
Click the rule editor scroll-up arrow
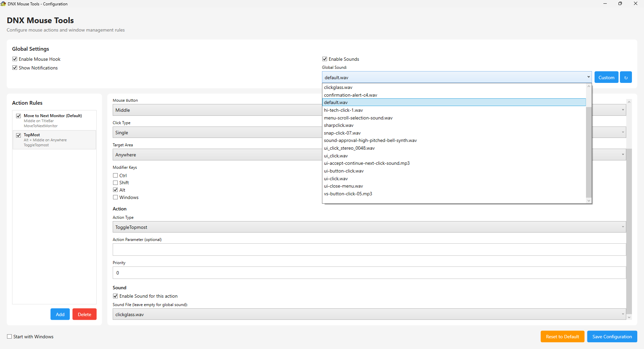click(629, 102)
